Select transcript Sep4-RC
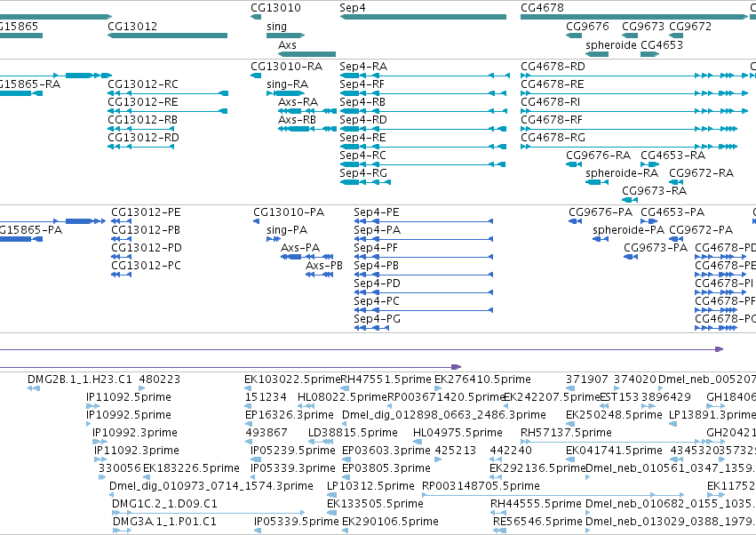Viewport: 756px width, 535px height. click(423, 164)
